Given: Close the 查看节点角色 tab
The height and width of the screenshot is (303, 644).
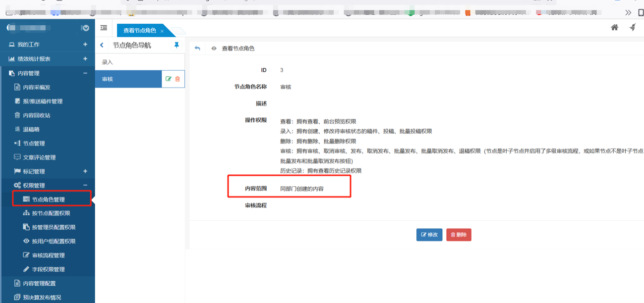Looking at the screenshot, I should 162,31.
